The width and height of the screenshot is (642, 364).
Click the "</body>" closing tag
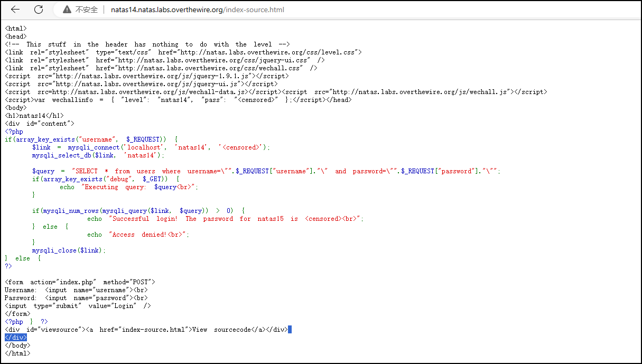click(17, 346)
